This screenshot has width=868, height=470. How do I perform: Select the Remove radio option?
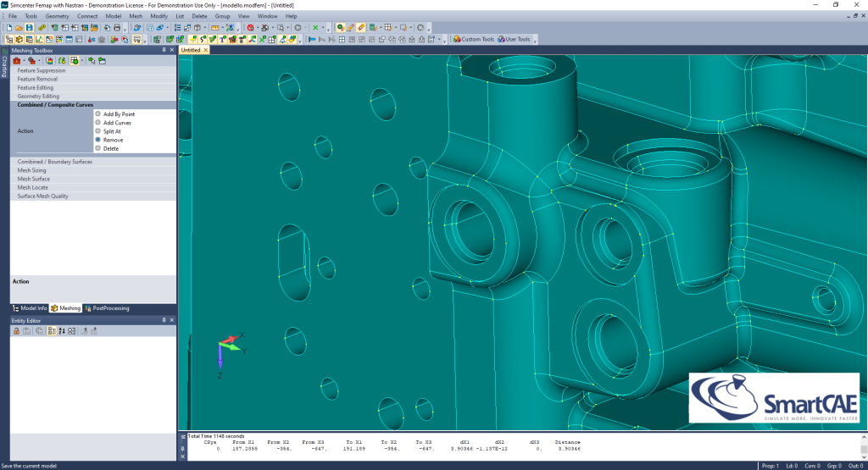[97, 140]
